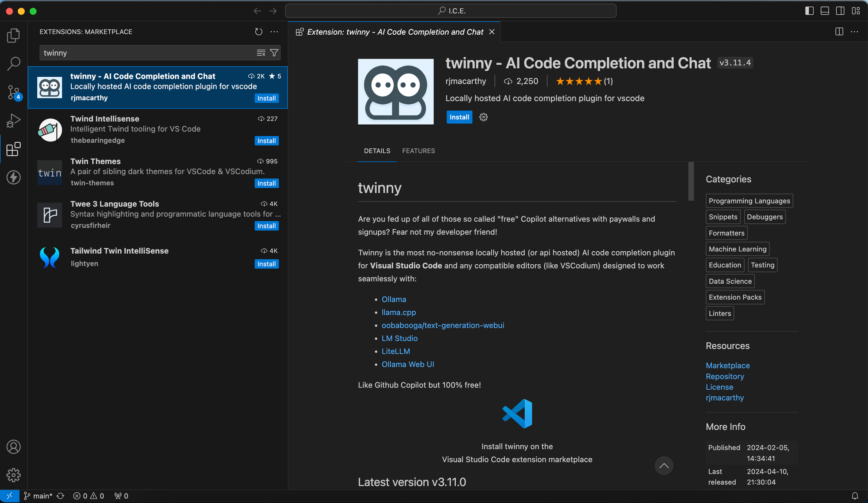Open the LM Studio link

pos(399,339)
